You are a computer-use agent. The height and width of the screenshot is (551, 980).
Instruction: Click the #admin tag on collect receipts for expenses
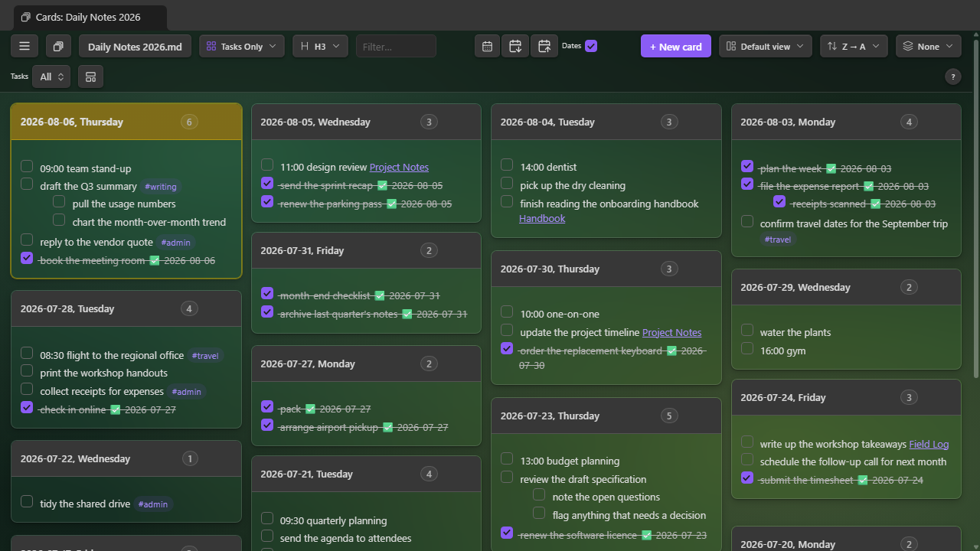pos(186,392)
